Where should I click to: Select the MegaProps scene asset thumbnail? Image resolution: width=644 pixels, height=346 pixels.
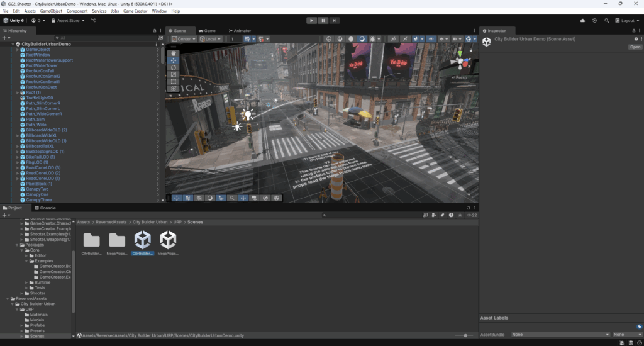(x=168, y=240)
